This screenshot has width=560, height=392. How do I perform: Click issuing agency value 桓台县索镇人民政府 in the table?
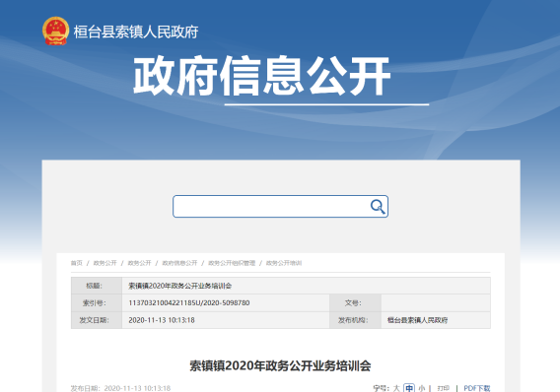417,320
